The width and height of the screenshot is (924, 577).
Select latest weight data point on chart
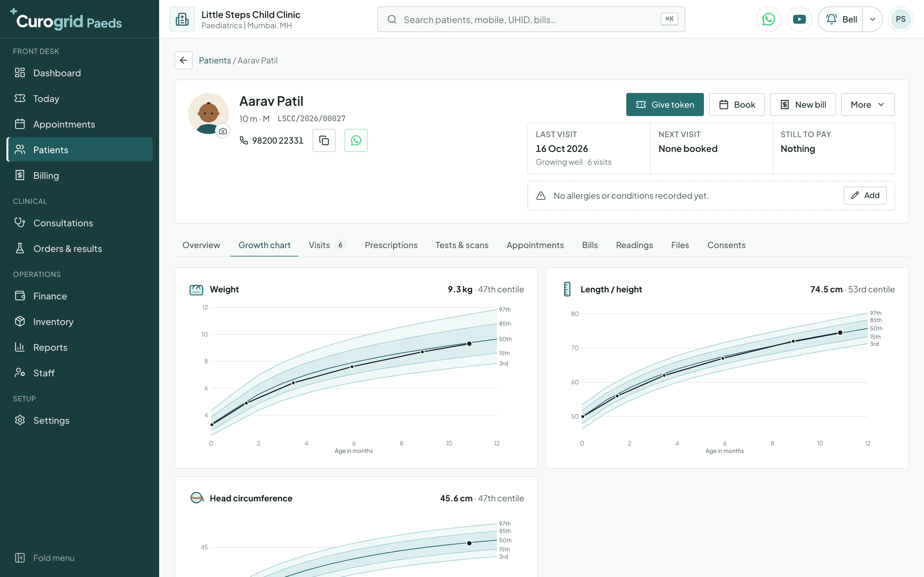(x=469, y=344)
